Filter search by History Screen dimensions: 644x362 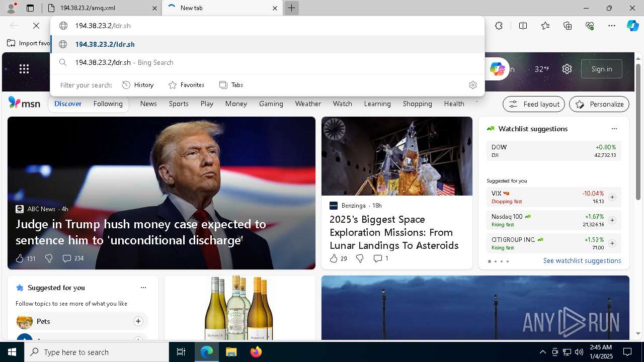[138, 85]
